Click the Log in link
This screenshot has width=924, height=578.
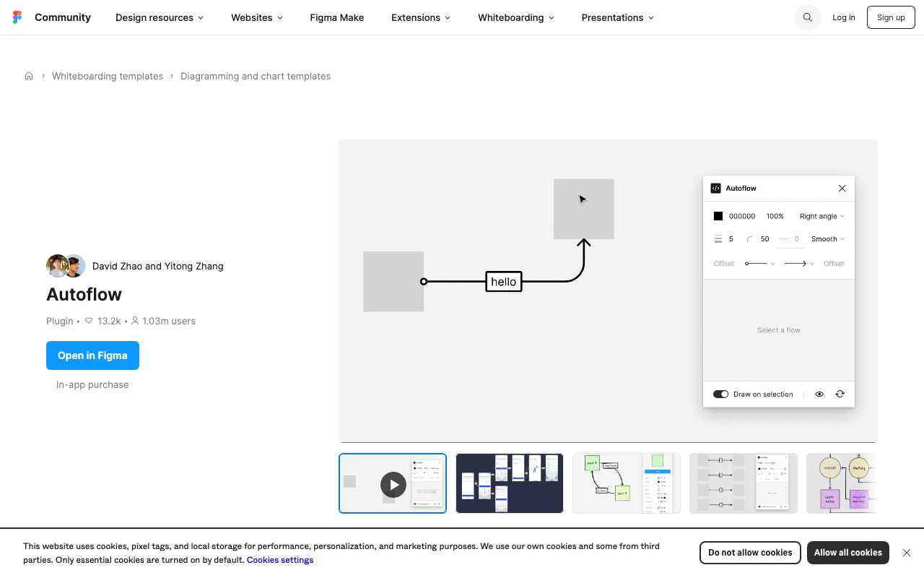pyautogui.click(x=844, y=17)
